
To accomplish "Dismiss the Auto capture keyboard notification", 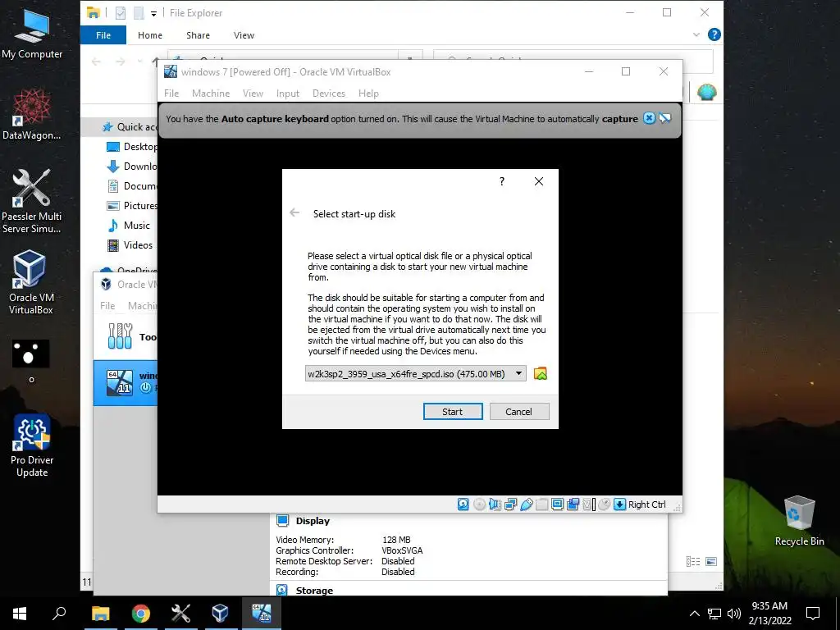I will 649,118.
